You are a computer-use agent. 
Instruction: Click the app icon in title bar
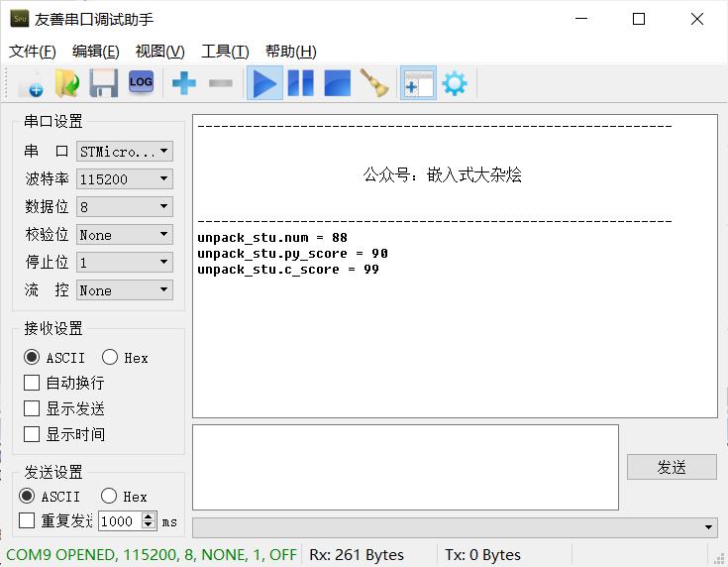click(20, 19)
